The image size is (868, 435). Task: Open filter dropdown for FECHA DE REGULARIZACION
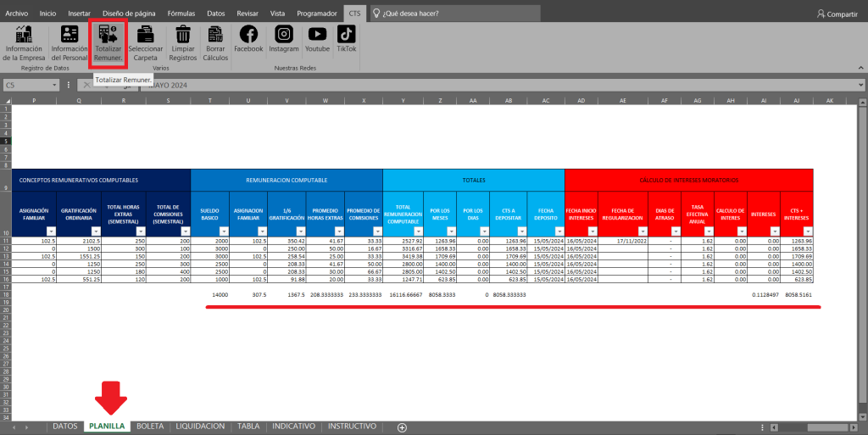643,231
